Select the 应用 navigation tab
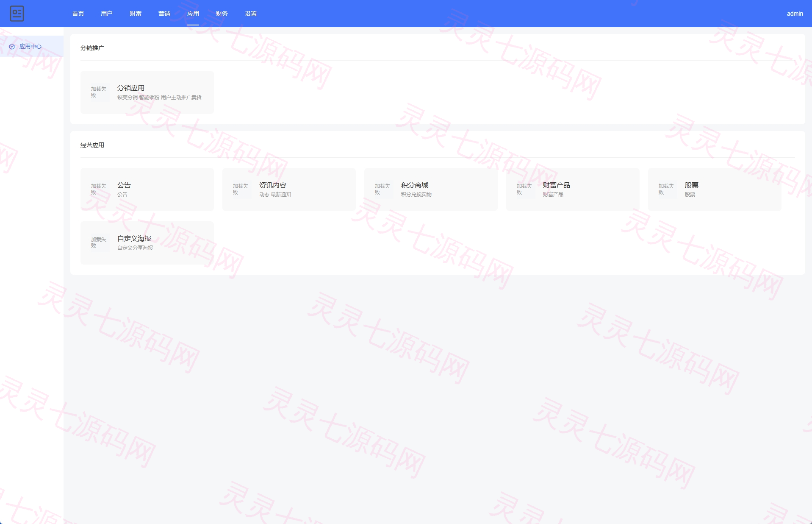812x524 pixels. (193, 14)
